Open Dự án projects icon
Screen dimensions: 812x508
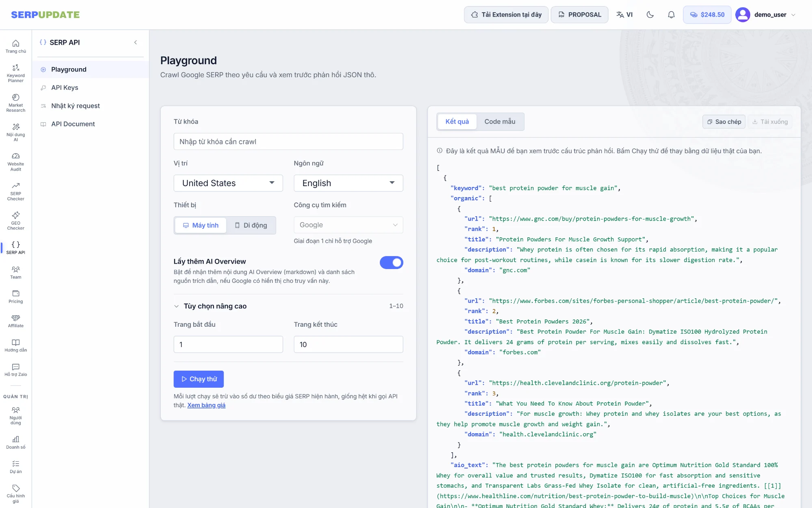(x=16, y=467)
